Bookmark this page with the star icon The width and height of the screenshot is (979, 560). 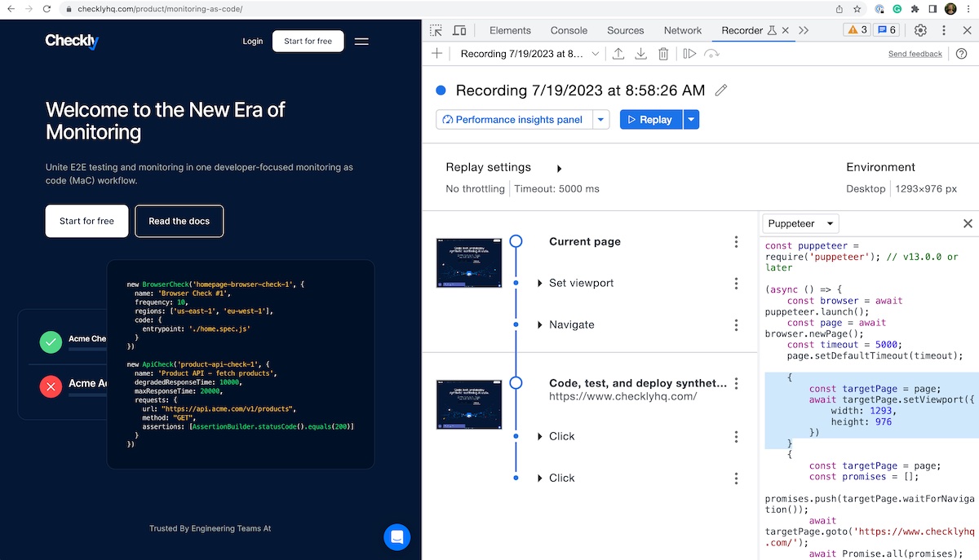857,9
